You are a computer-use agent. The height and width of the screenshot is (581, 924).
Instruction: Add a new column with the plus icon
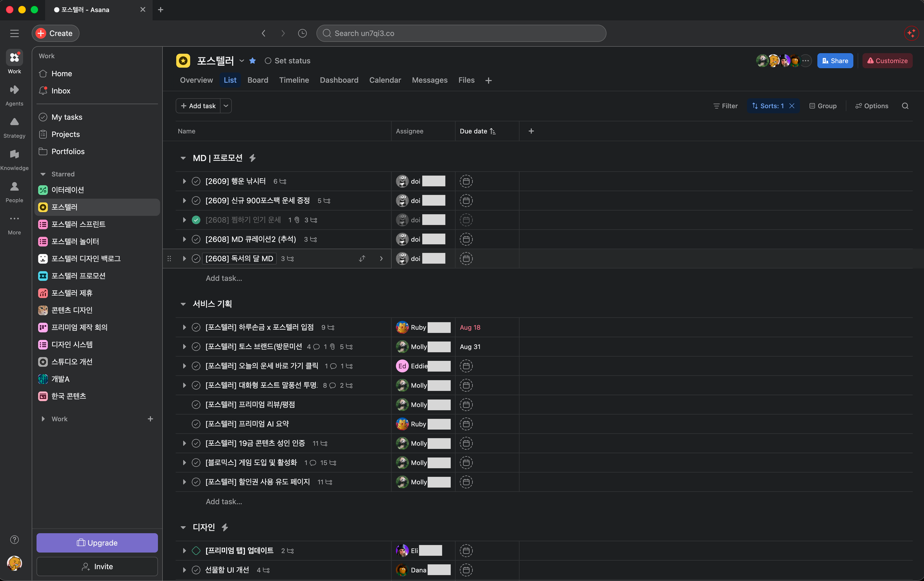[531, 131]
